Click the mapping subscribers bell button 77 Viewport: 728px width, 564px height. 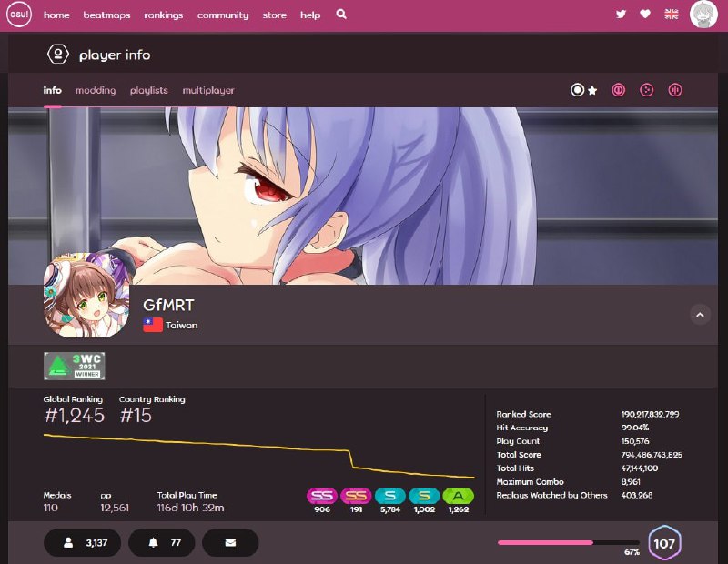[x=162, y=542]
